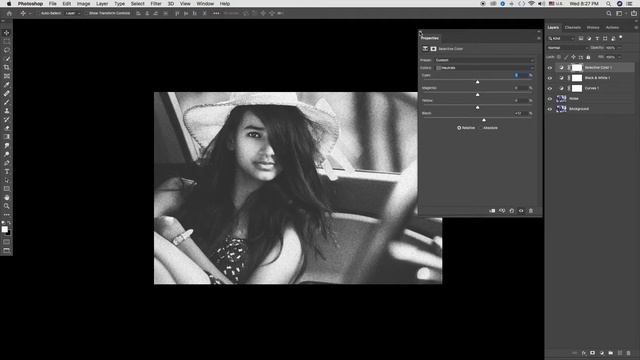Hide the Background layer
Image resolution: width=640 pixels, height=360 pixels.
click(x=550, y=109)
